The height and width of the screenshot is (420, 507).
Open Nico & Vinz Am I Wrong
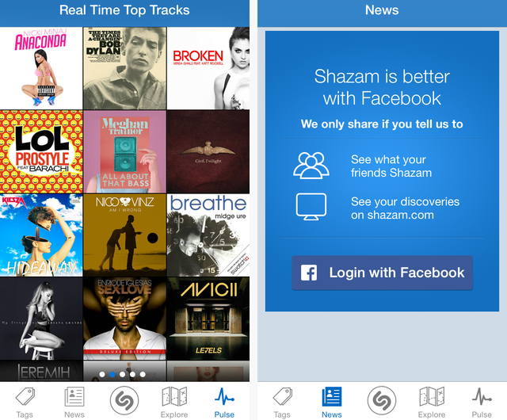click(x=125, y=235)
